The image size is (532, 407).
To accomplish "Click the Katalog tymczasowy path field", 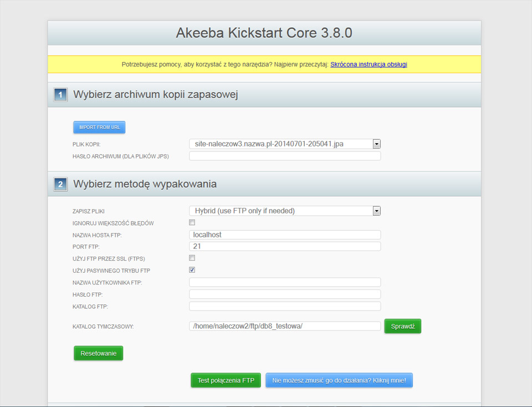I will point(285,326).
